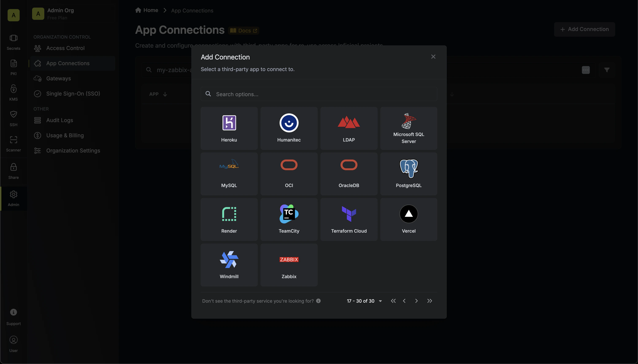Click App Connections breadcrumb text

pyautogui.click(x=192, y=11)
